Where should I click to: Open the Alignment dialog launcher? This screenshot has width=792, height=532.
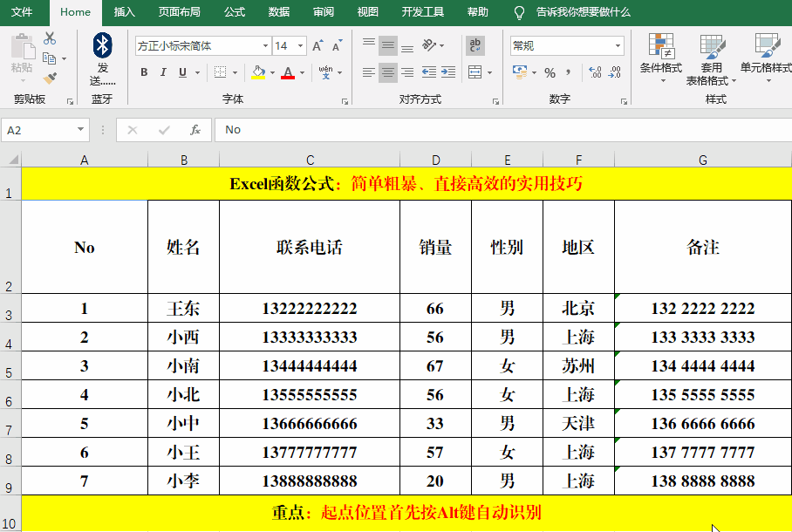(x=496, y=101)
